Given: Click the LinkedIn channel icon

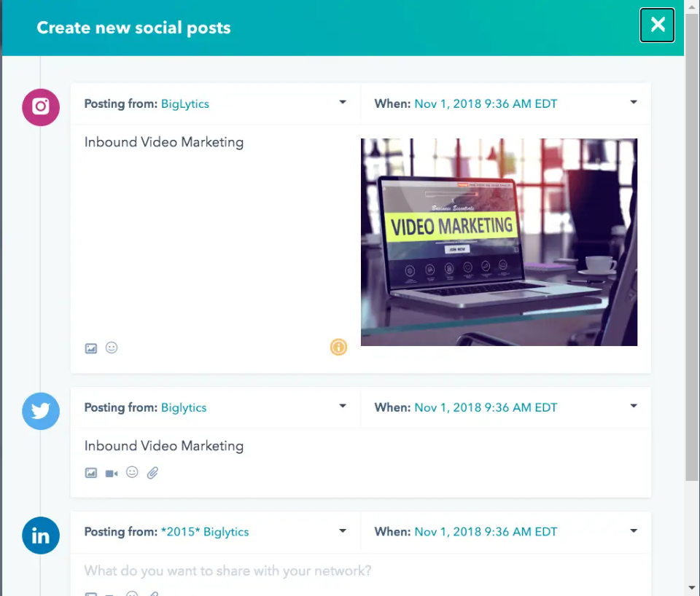Looking at the screenshot, I should point(41,536).
